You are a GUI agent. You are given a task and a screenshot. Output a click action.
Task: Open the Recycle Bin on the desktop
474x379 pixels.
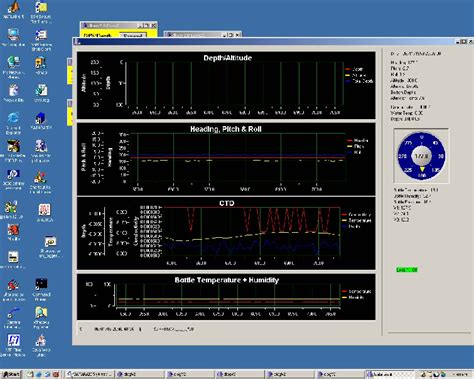pyautogui.click(x=13, y=93)
